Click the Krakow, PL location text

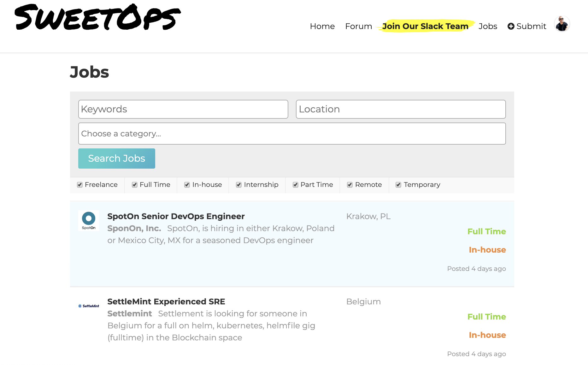pyautogui.click(x=368, y=216)
